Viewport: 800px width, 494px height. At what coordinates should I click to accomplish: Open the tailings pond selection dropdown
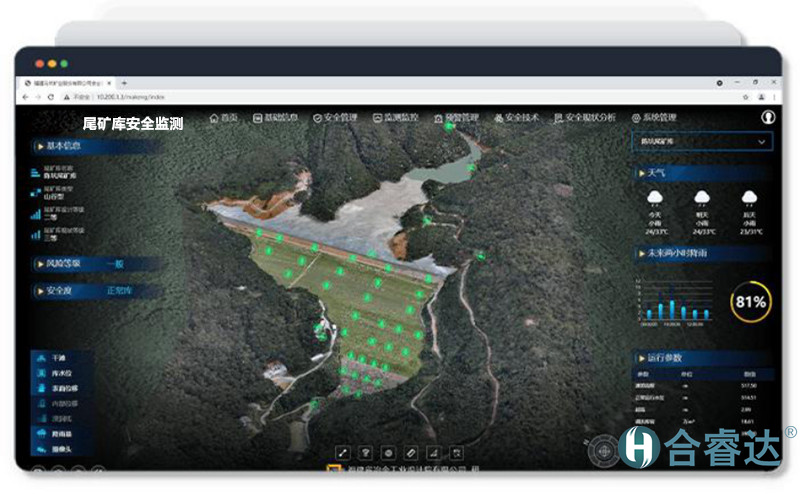[705, 142]
